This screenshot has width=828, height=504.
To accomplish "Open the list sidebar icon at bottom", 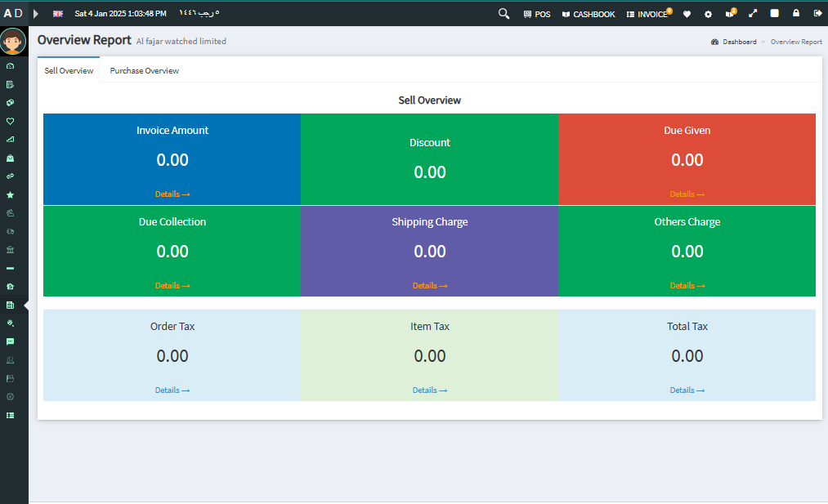I will tap(10, 415).
